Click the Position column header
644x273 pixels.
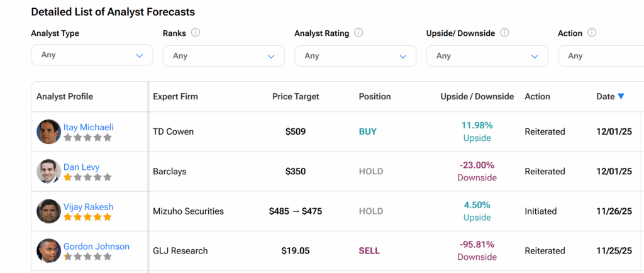[375, 96]
